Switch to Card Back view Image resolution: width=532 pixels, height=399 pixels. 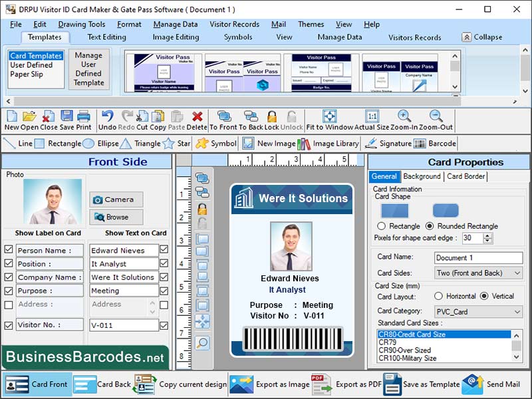click(x=102, y=384)
